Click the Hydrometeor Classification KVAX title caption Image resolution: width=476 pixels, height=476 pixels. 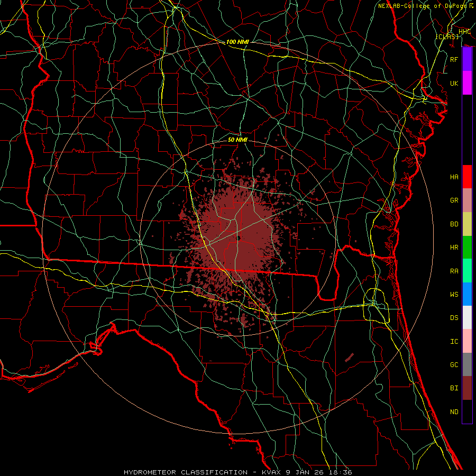(237, 472)
